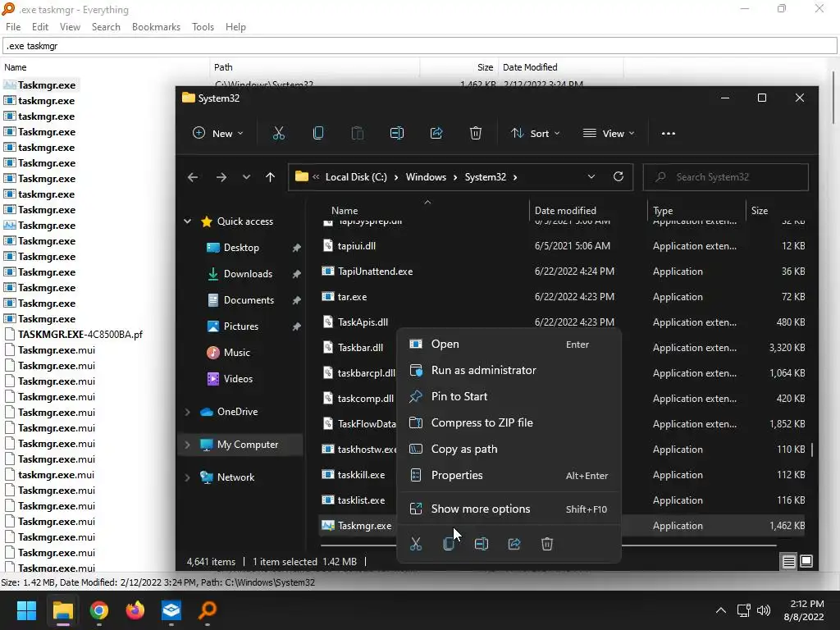Image resolution: width=840 pixels, height=630 pixels.
Task: Expand My Computer tree node
Action: point(188,445)
